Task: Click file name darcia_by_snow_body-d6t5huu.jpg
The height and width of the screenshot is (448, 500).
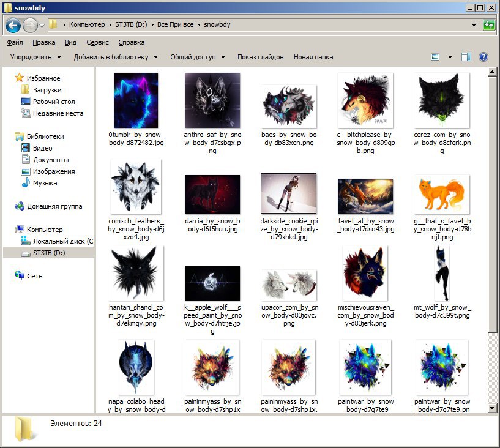Action: (x=213, y=225)
